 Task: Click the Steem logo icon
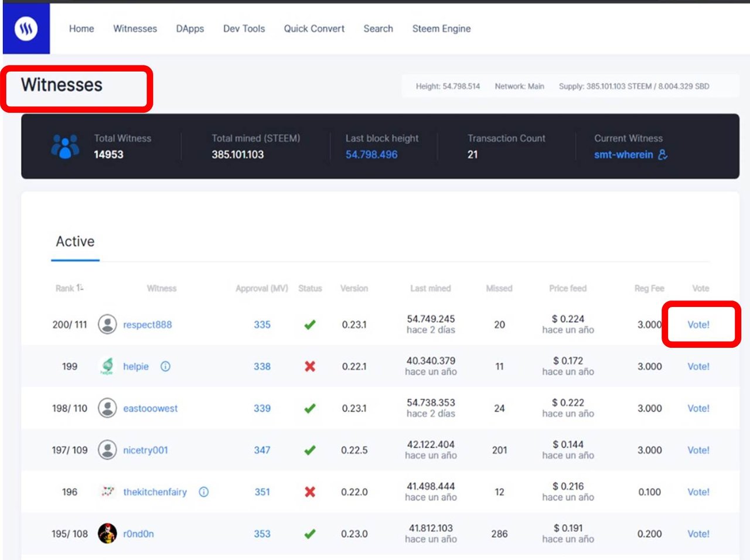click(x=26, y=28)
